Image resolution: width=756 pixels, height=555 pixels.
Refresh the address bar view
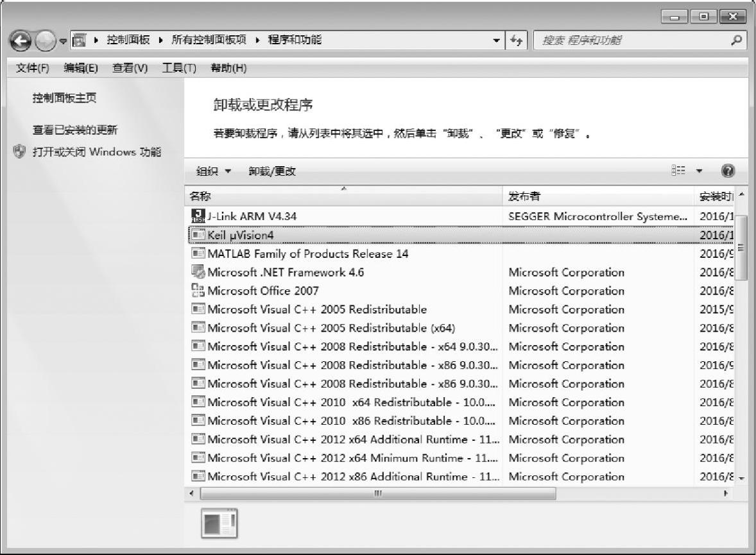point(517,40)
